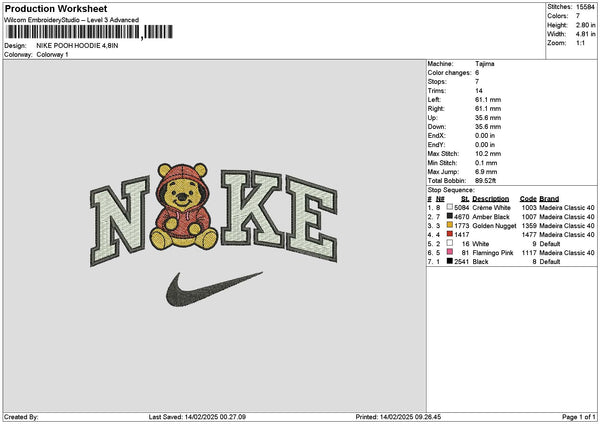Screen dimensions: 600x424
Task: Select the design name "NIKE POOH HOODIE 4,8IN"
Action: pos(77,46)
